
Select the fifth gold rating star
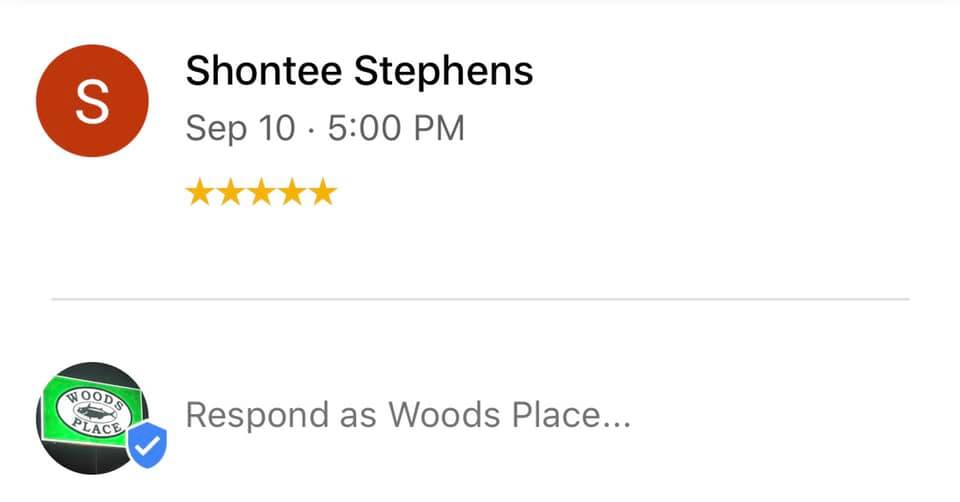323,192
